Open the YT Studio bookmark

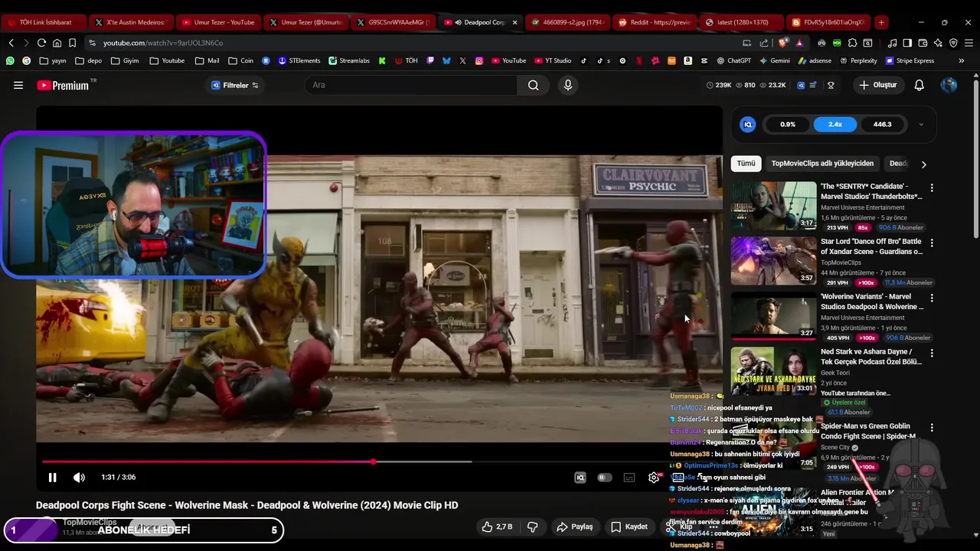(553, 60)
